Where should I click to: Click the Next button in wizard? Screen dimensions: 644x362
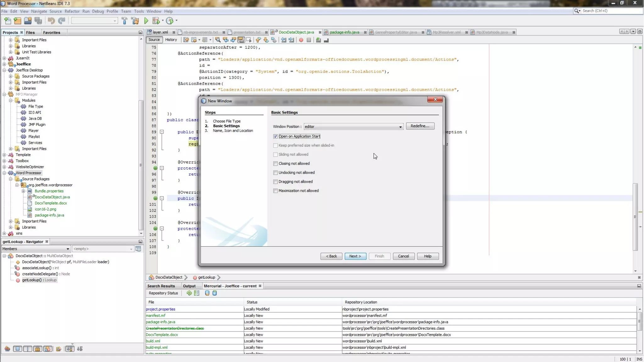point(355,256)
